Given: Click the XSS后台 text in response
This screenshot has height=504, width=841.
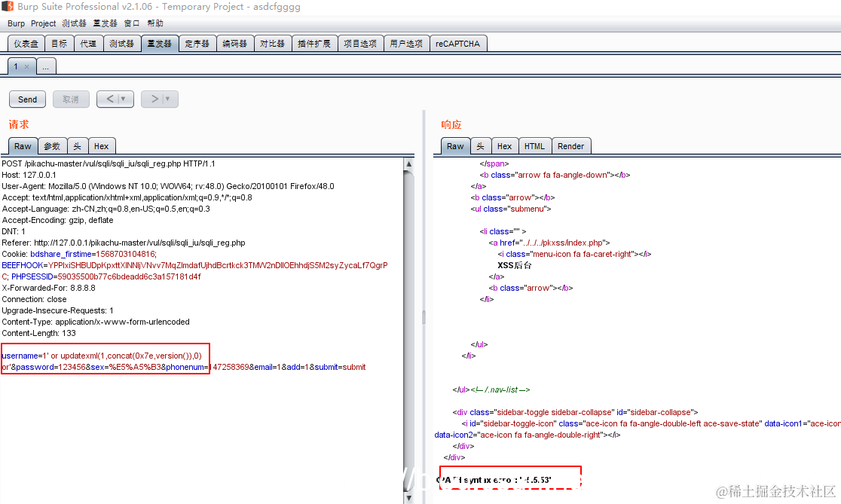Looking at the screenshot, I should tap(515, 265).
